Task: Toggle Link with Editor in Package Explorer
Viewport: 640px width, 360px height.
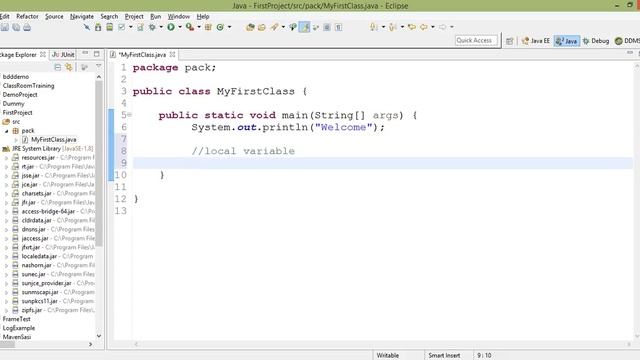Action: pyautogui.click(x=69, y=67)
